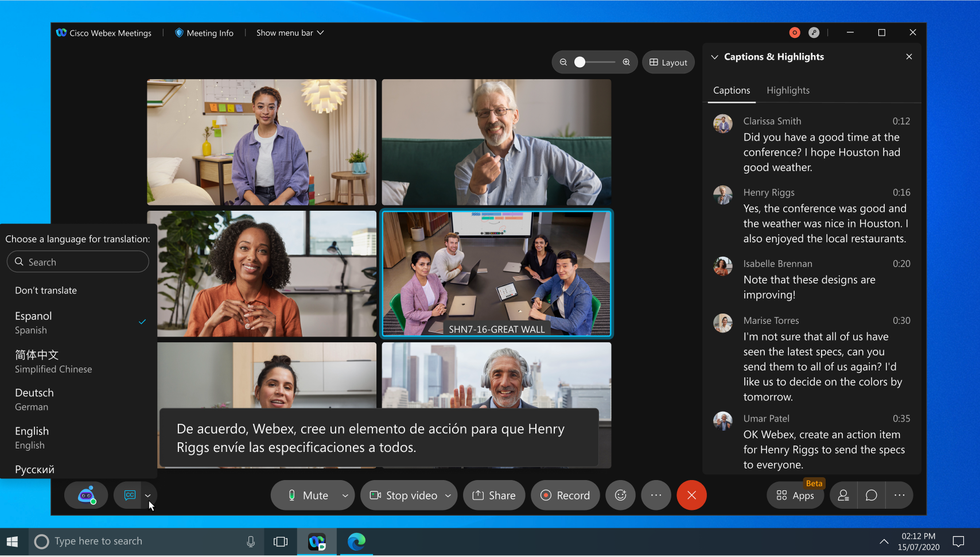
Task: Open the Webex Assistant robot icon
Action: [86, 495]
